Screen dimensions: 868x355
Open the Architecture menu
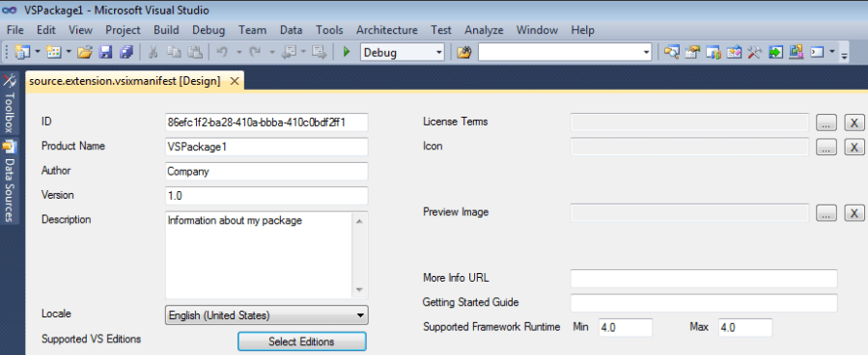tap(387, 30)
